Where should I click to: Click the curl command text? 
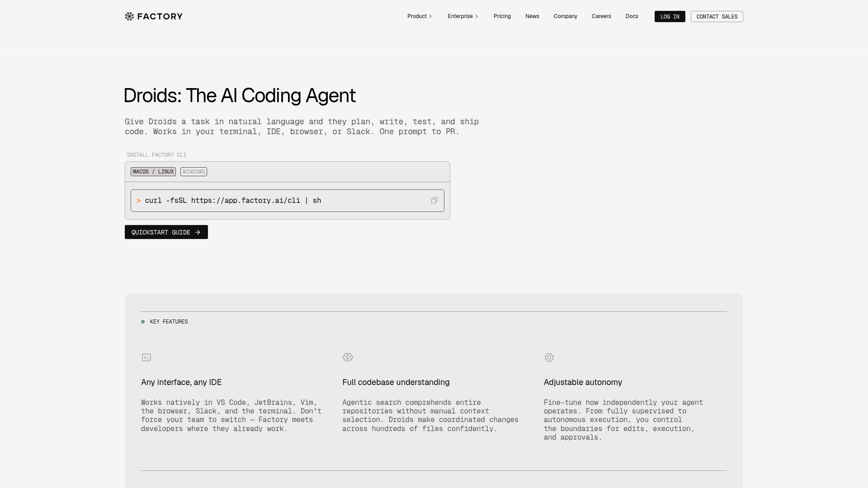[233, 201]
